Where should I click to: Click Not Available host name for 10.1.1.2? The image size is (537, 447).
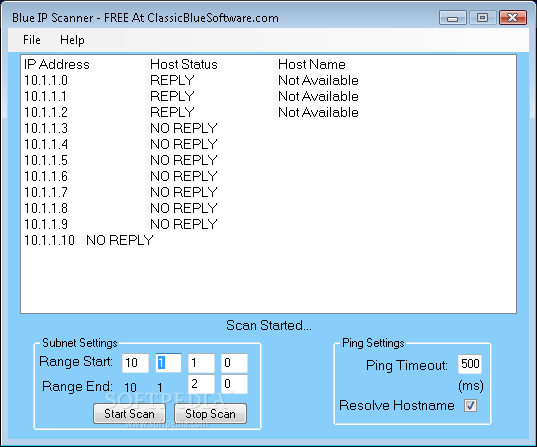[318, 112]
